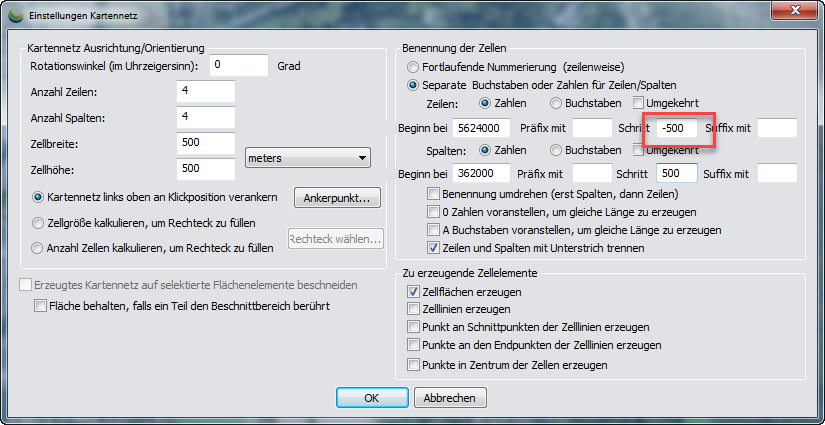
Task: Select Separate Buchstaben oder Zahlen option
Action: click(413, 85)
